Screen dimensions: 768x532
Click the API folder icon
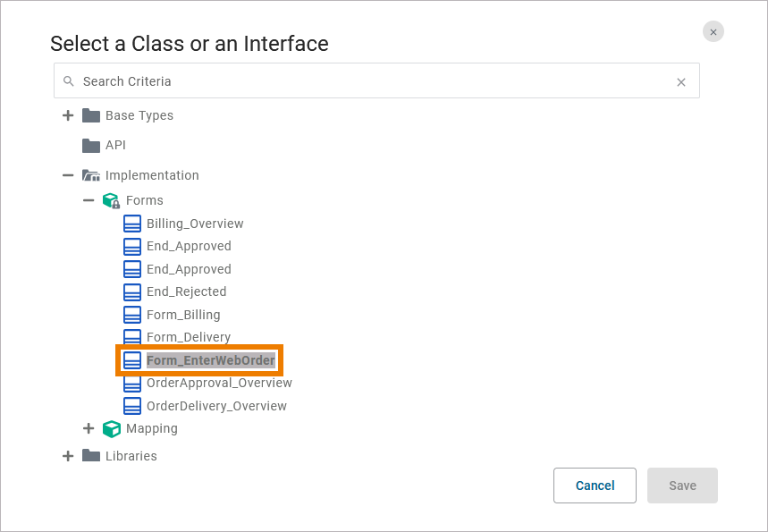(90, 145)
